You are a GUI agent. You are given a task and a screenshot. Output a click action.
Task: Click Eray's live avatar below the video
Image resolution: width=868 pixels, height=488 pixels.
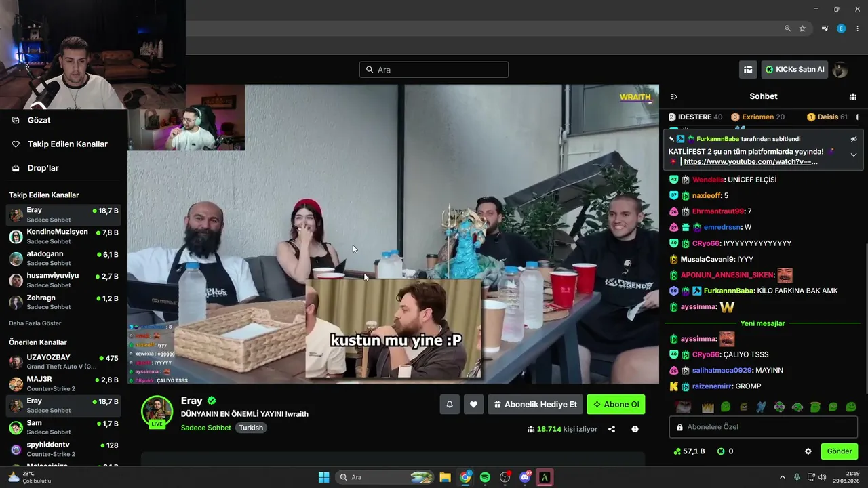157,411
